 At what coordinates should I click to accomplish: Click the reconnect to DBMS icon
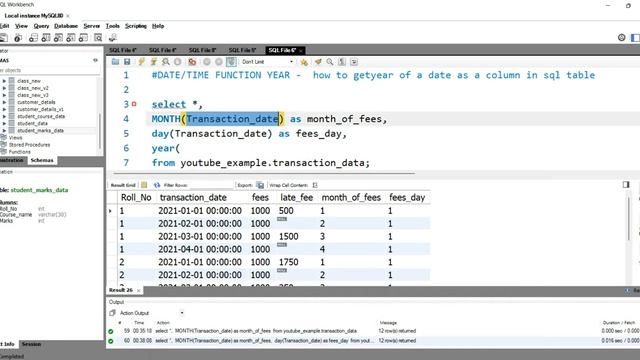click(113, 38)
